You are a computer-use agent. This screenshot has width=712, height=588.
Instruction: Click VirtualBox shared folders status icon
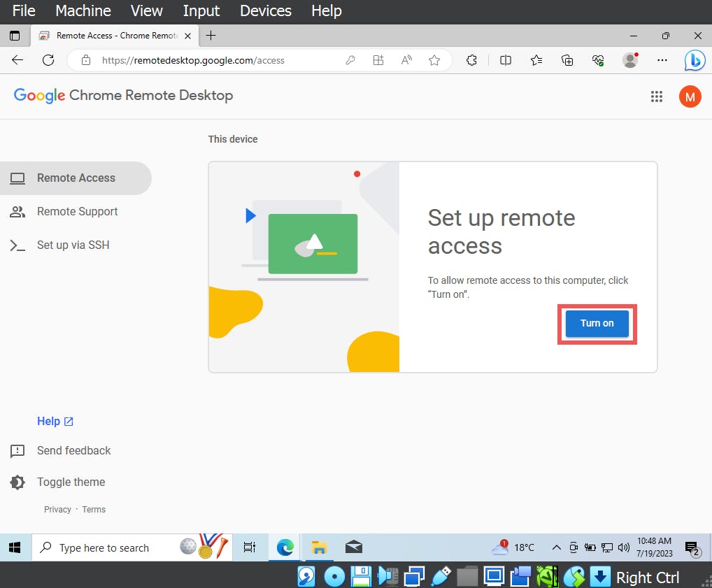click(x=467, y=577)
